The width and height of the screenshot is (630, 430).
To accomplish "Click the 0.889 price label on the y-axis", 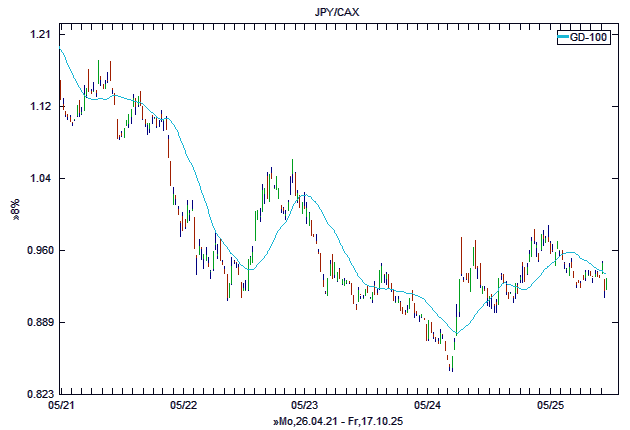I will 38,323.
